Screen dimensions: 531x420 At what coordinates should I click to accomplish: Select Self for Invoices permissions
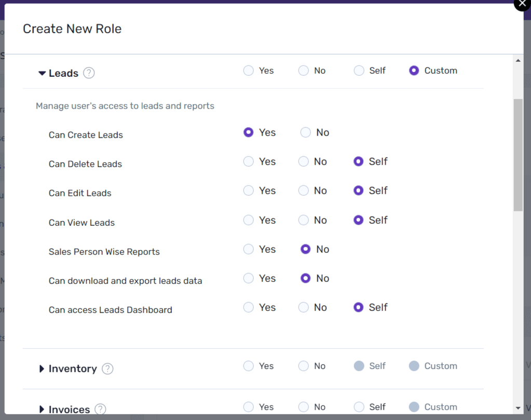coord(359,407)
